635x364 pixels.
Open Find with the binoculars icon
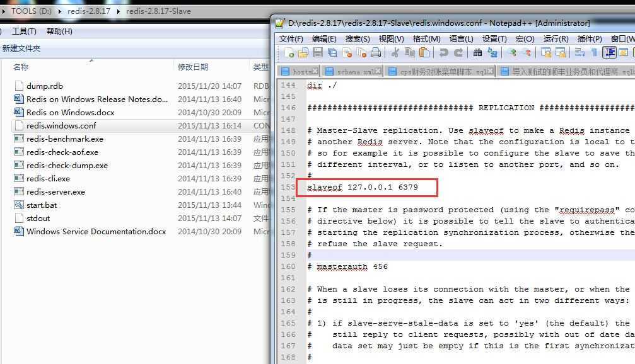477,52
